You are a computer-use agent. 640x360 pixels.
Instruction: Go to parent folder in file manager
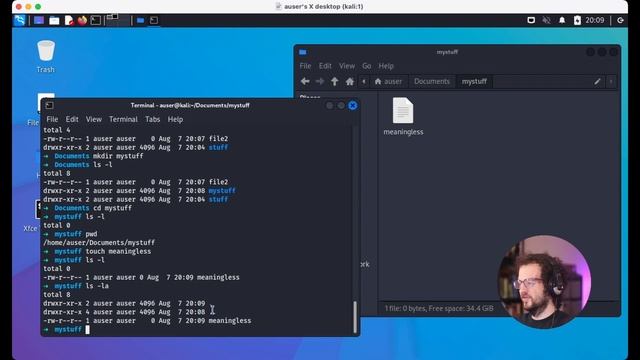tap(334, 81)
